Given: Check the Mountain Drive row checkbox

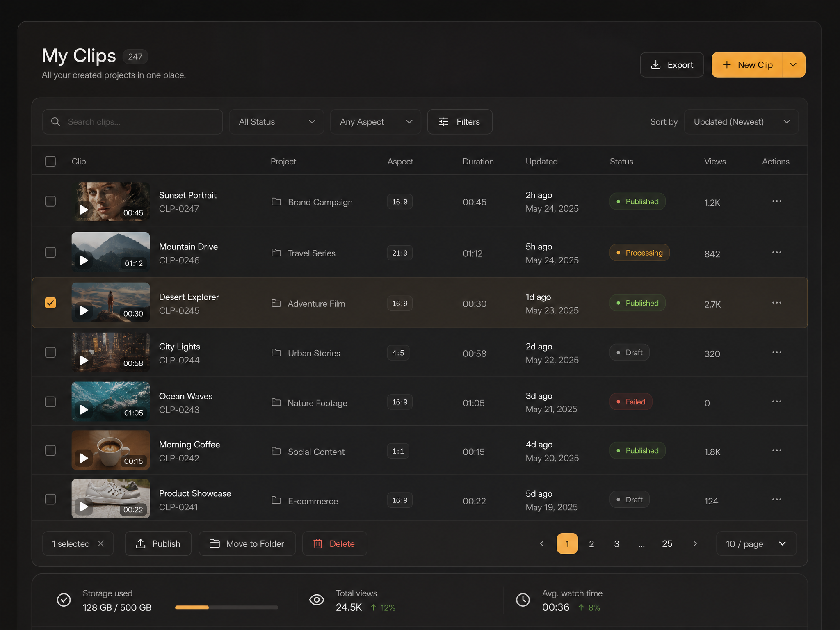Looking at the screenshot, I should click(50, 252).
